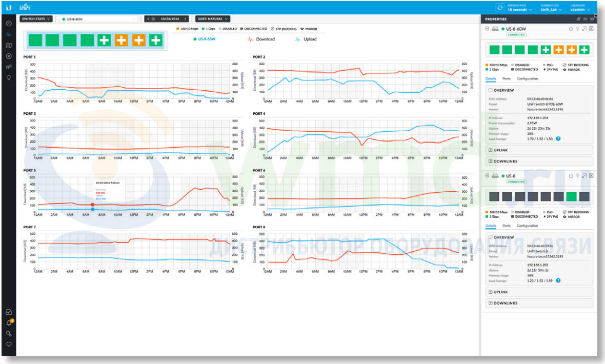Click the locate pin icon for US-8-60W
Screen dimensions: 605x364
(578, 29)
